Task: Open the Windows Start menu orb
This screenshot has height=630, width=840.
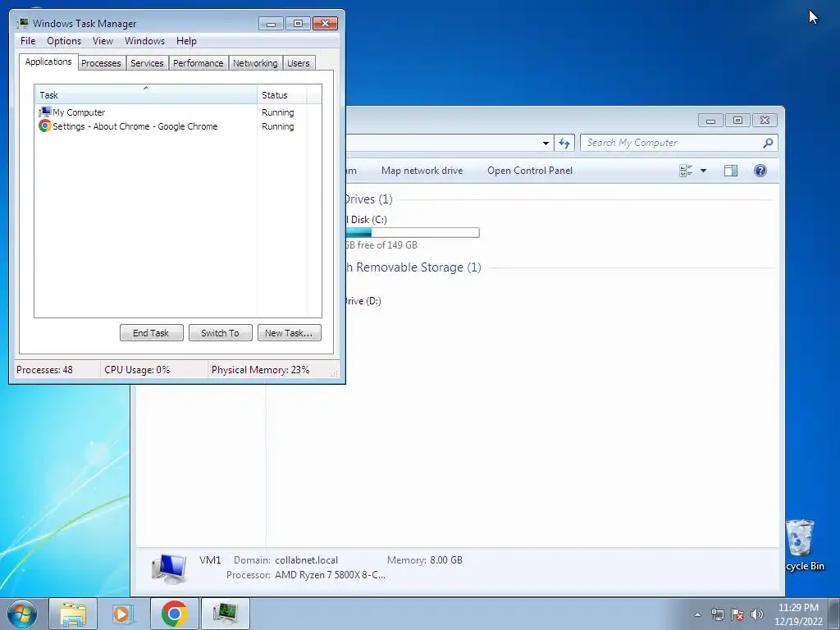Action: pyautogui.click(x=22, y=614)
